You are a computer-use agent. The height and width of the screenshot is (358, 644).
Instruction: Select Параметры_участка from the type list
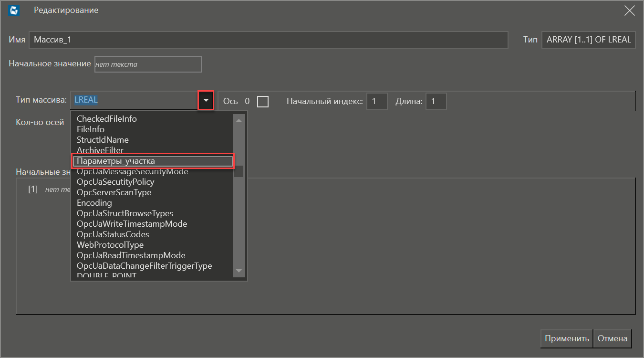[x=153, y=161]
